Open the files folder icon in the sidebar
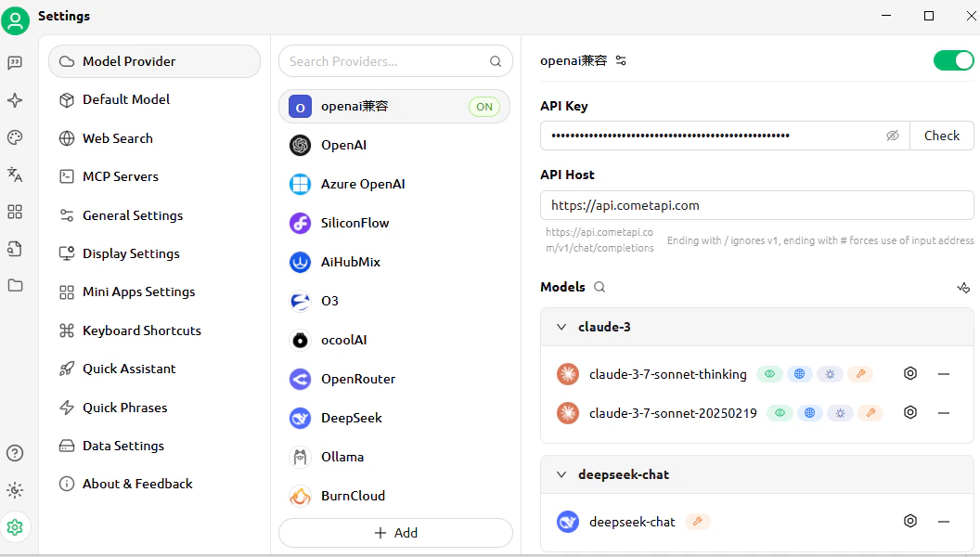980x557 pixels. [15, 286]
